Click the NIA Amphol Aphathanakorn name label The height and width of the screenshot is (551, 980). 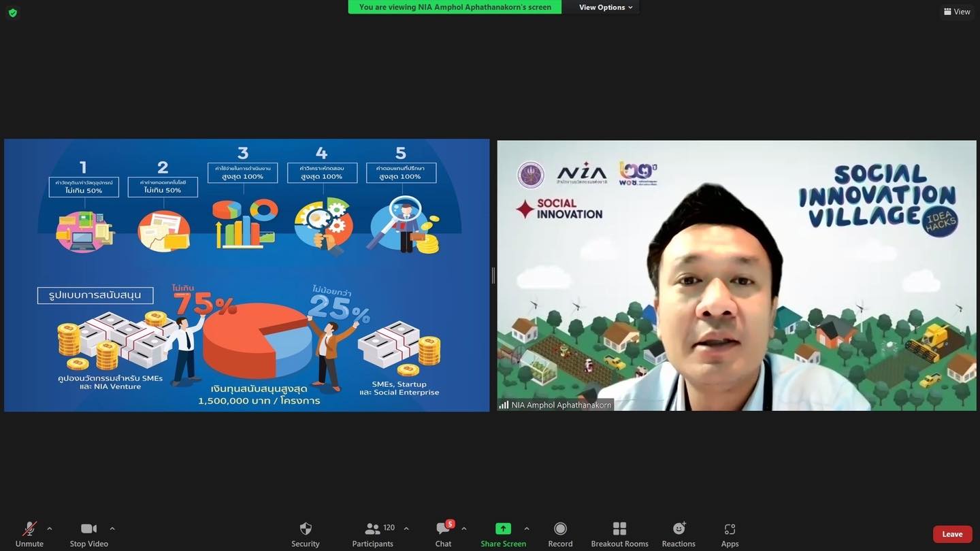pos(561,405)
